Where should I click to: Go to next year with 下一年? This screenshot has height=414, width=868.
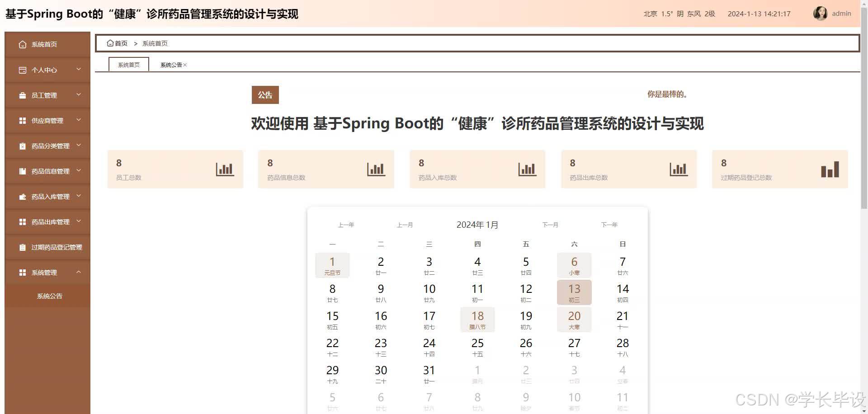[x=609, y=225]
